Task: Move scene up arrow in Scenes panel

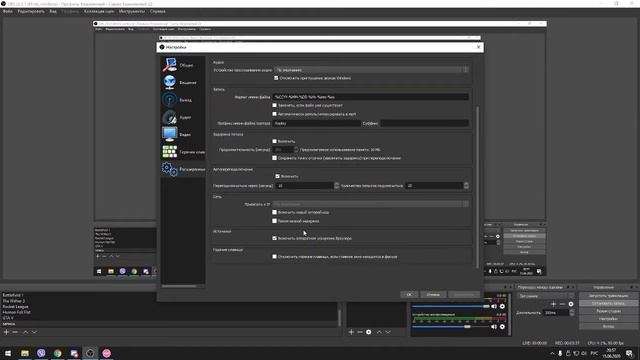Action: coord(25,332)
